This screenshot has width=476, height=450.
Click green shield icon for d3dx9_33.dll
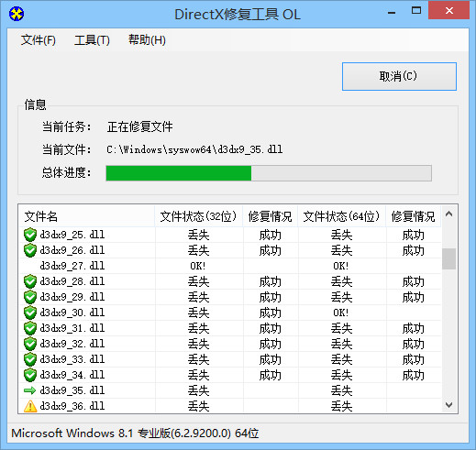30,359
